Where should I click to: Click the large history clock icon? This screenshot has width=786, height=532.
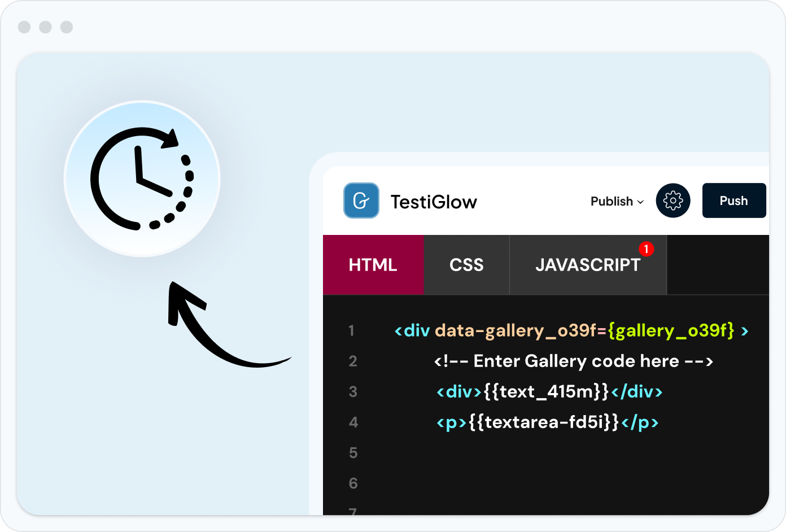(x=142, y=178)
